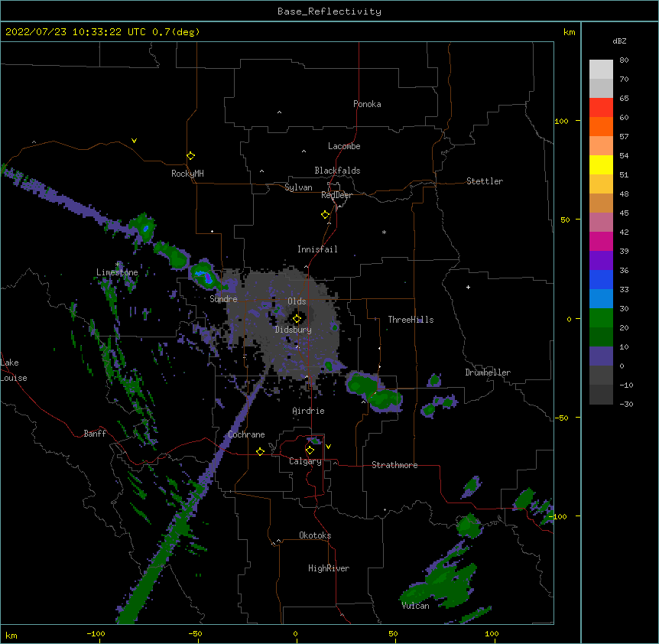Viewport: 659px width, 644px height.
Task: Click the Innisfail city label
Action: pyautogui.click(x=317, y=249)
